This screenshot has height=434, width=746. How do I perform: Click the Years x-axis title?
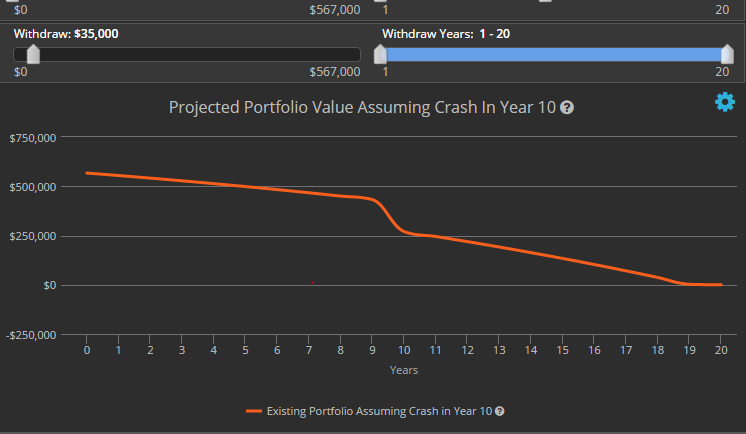coord(403,370)
